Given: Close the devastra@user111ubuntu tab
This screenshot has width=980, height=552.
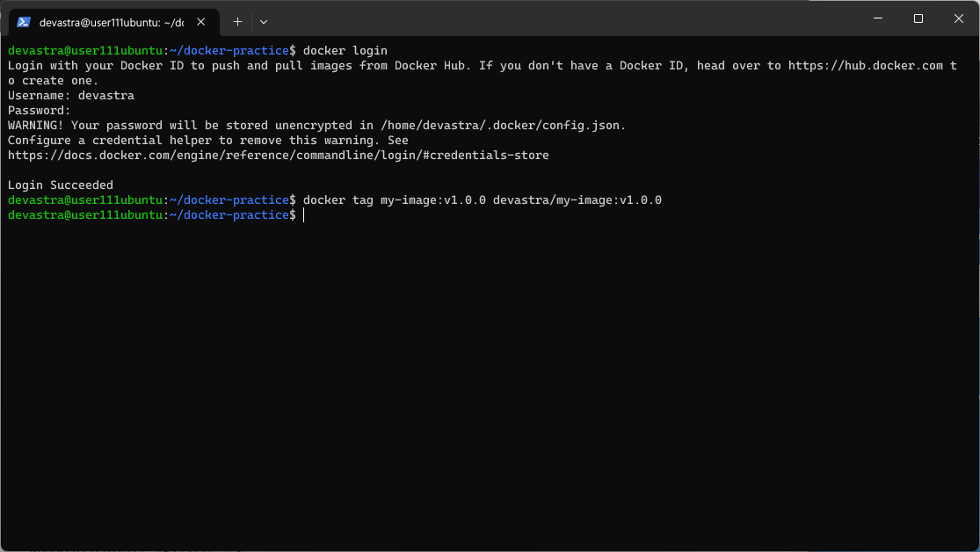Looking at the screenshot, I should point(200,22).
